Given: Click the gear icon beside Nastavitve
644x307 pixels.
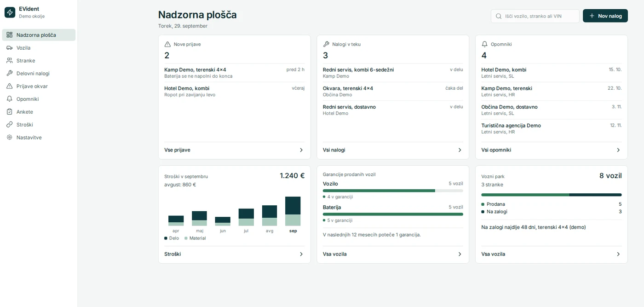Looking at the screenshot, I should tap(9, 137).
